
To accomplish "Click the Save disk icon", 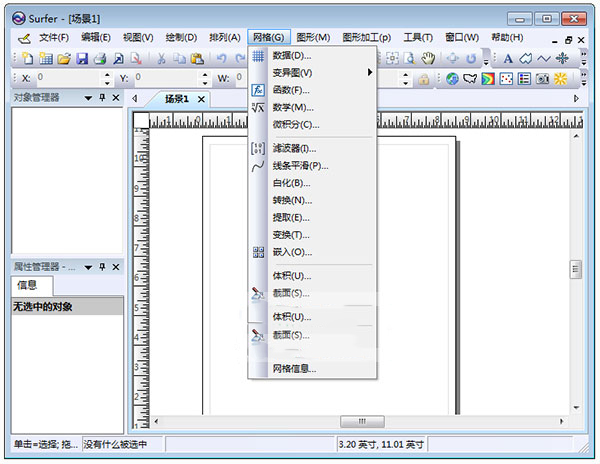I will 82,59.
